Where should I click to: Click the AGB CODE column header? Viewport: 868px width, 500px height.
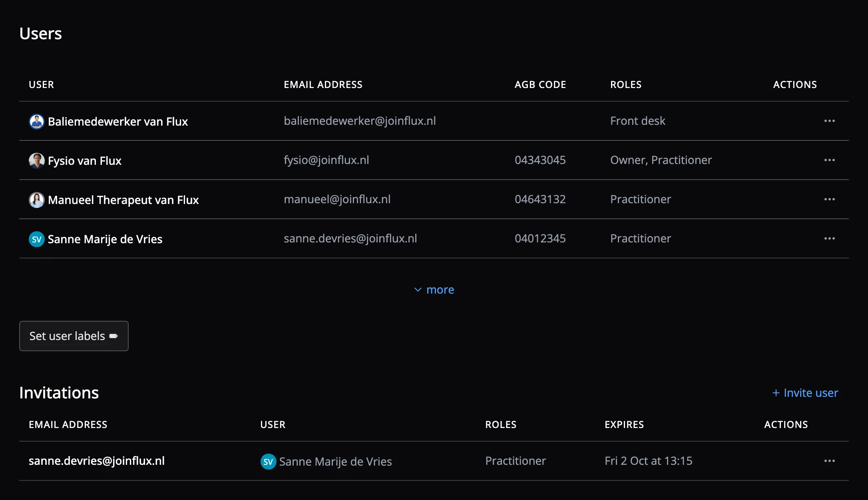(x=540, y=85)
